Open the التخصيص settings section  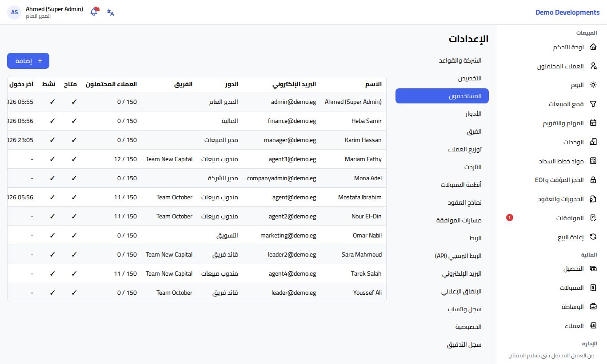coord(442,78)
